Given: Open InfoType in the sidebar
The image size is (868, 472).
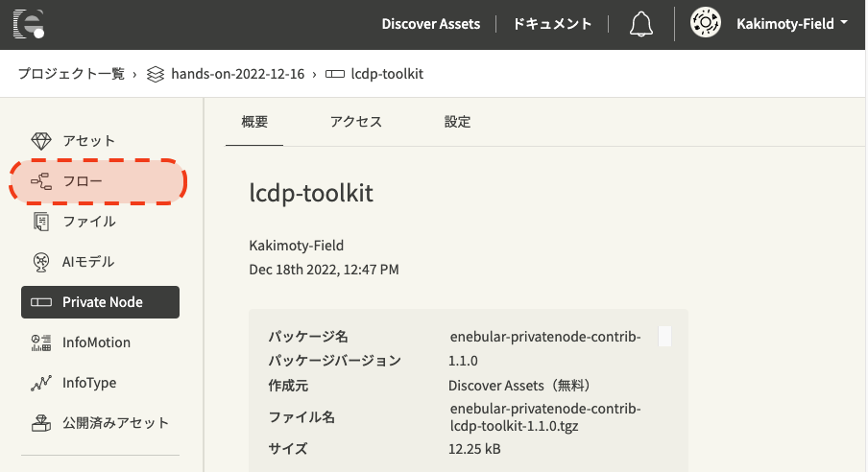Looking at the screenshot, I should [x=100, y=383].
